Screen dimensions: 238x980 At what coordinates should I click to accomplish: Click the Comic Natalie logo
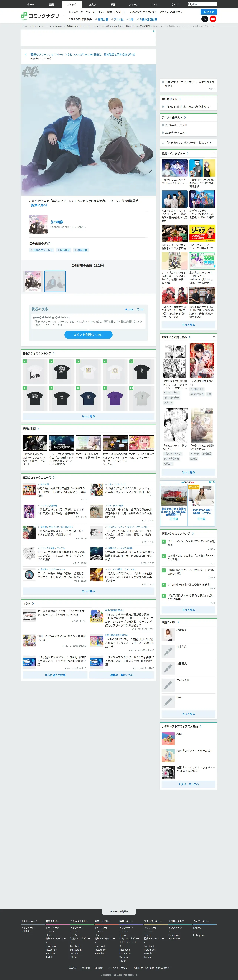coord(42,16)
